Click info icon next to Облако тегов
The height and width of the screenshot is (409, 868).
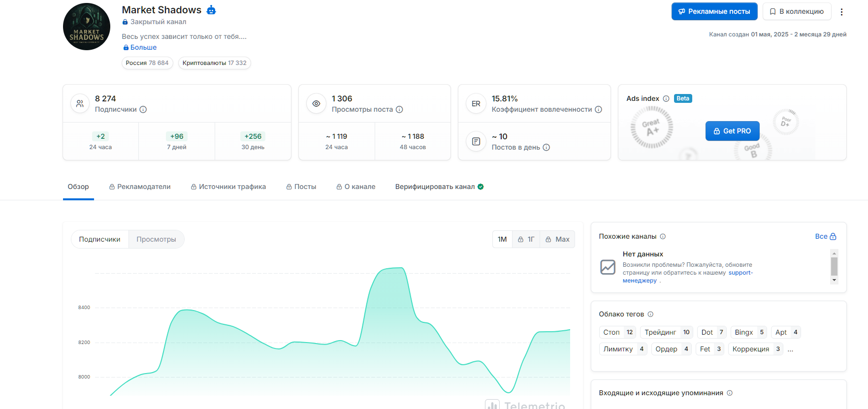click(650, 314)
